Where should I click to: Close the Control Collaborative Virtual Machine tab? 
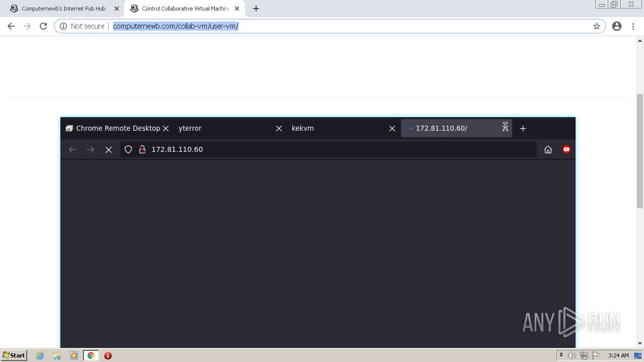pyautogui.click(x=237, y=9)
